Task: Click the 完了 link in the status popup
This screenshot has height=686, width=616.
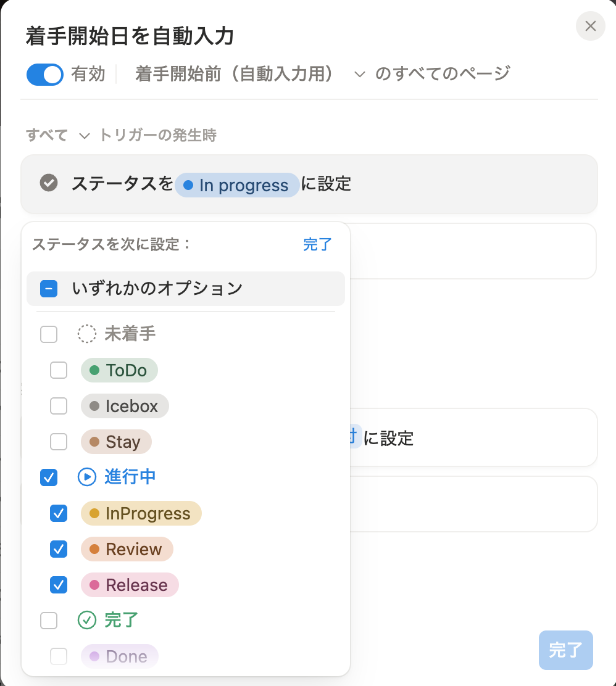Action: point(317,244)
